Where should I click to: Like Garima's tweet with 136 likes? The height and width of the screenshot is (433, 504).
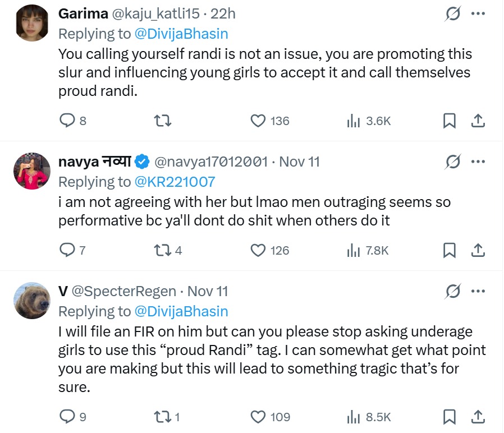pyautogui.click(x=258, y=120)
